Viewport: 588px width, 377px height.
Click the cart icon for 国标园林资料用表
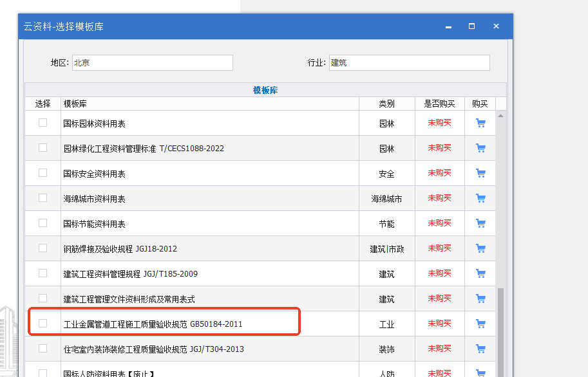click(480, 123)
